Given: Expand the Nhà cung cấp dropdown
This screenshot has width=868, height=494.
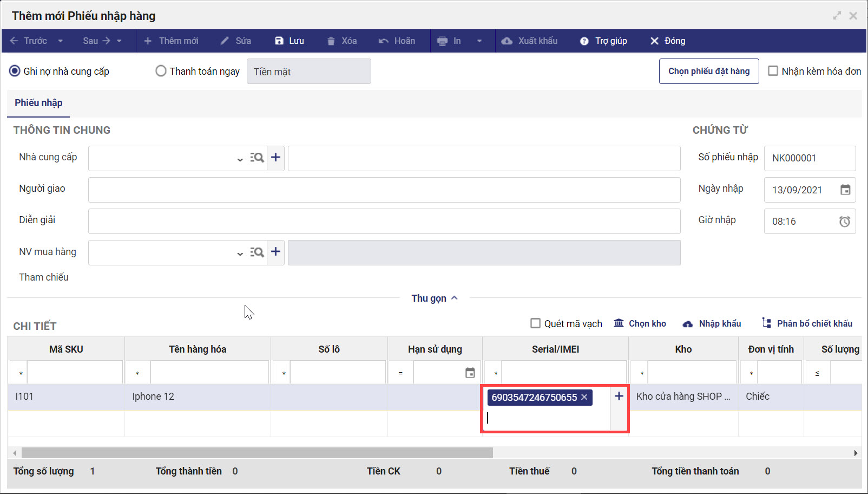Looking at the screenshot, I should [240, 159].
